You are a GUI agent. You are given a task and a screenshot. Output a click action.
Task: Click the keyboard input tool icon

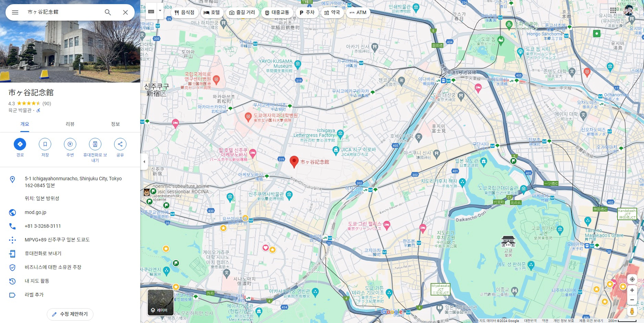151,11
